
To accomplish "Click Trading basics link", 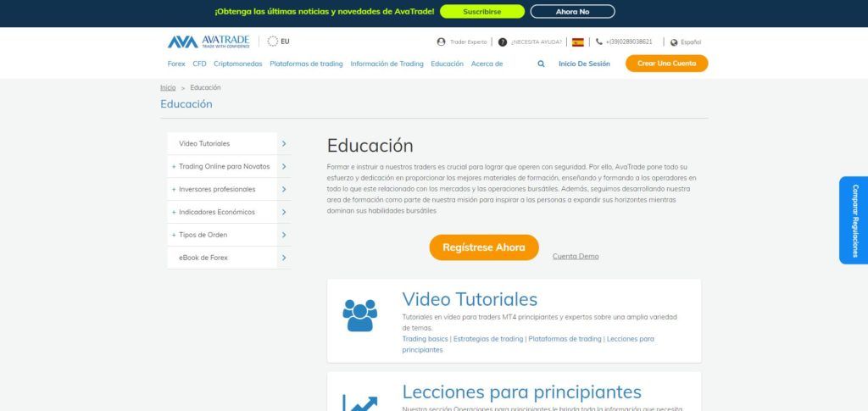I will point(426,338).
